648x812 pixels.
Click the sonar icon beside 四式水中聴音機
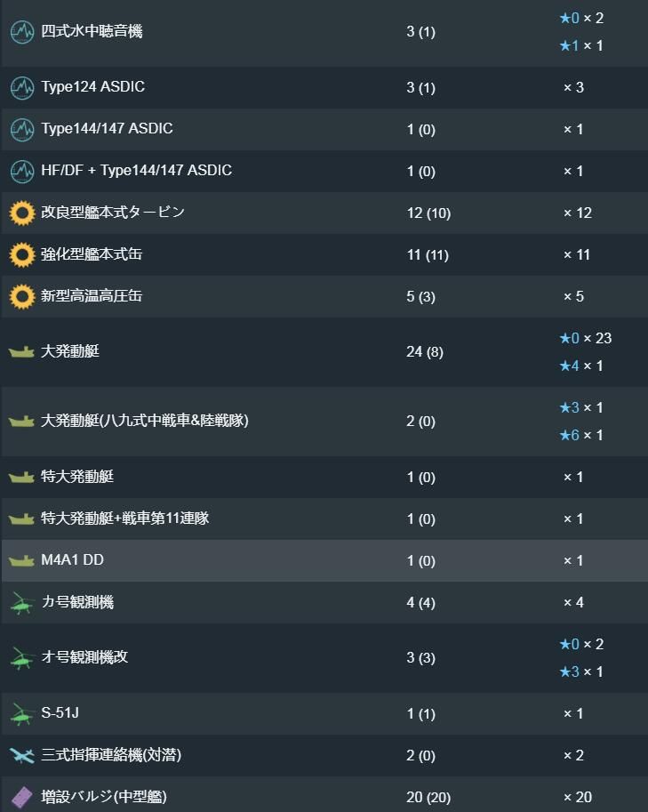click(22, 32)
